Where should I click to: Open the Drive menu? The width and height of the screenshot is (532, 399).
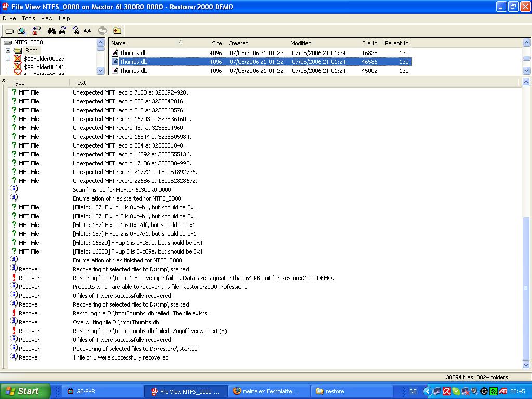click(9, 18)
